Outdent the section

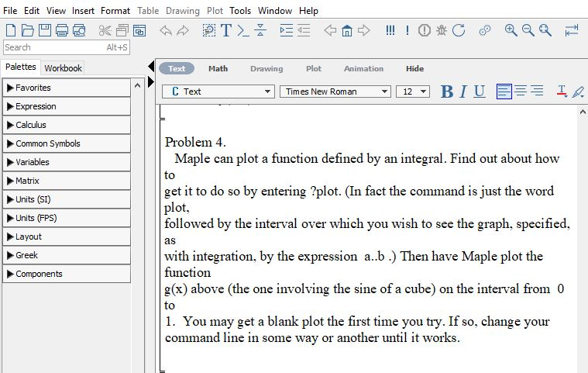point(304,30)
